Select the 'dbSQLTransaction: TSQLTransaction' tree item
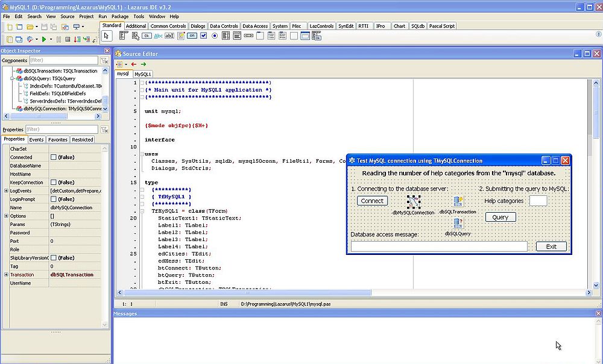This screenshot has width=603, height=364. (60, 71)
